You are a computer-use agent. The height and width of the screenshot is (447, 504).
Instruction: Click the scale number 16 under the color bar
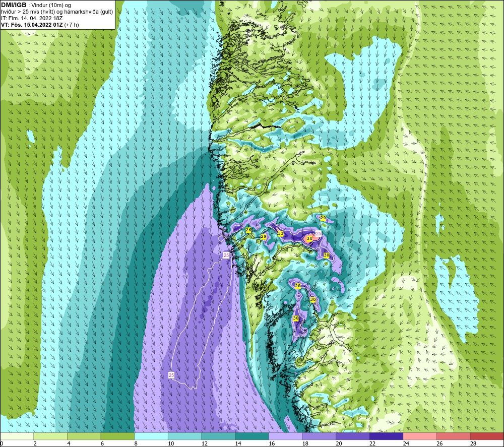[x=272, y=443]
